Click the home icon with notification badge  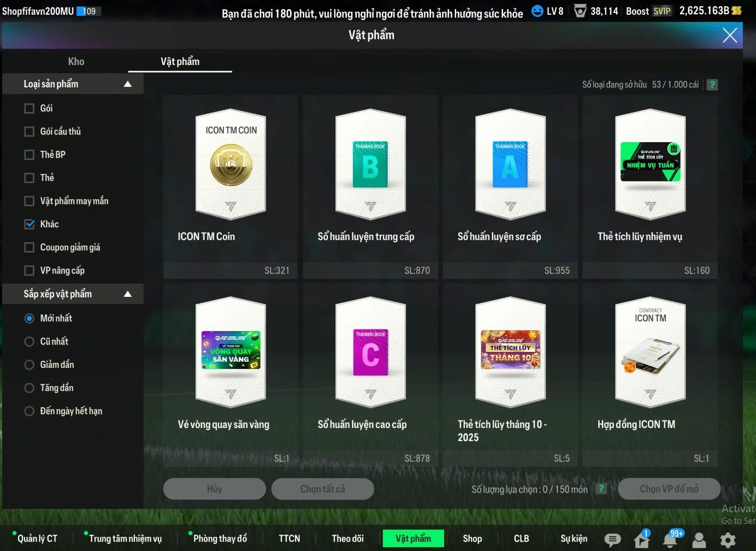pyautogui.click(x=642, y=540)
